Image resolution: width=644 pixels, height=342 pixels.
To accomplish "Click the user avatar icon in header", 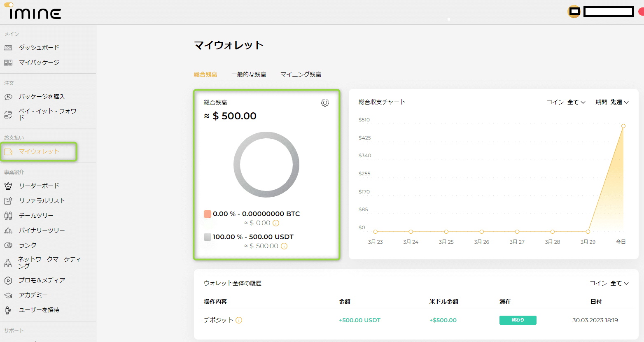I will (574, 12).
